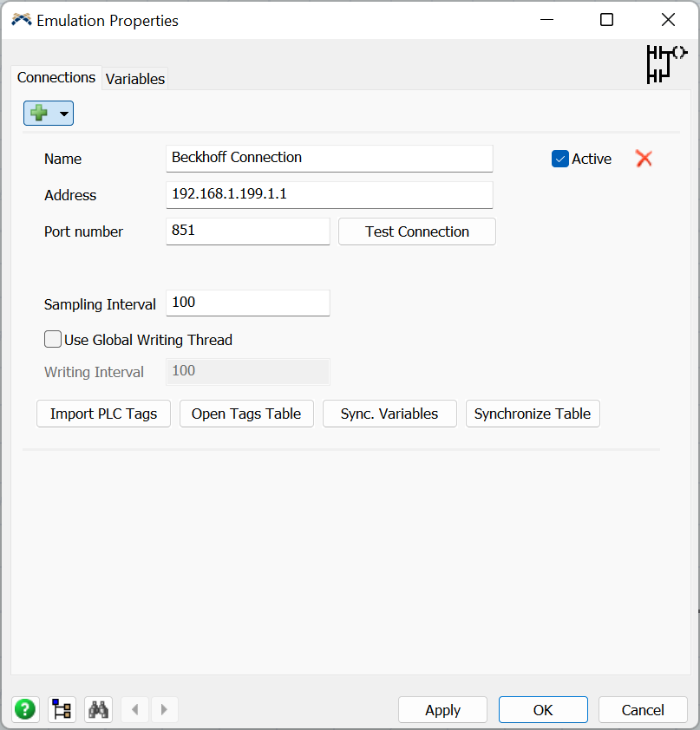Viewport: 700px width, 730px height.
Task: Click the Import PLC Tags button
Action: click(103, 414)
